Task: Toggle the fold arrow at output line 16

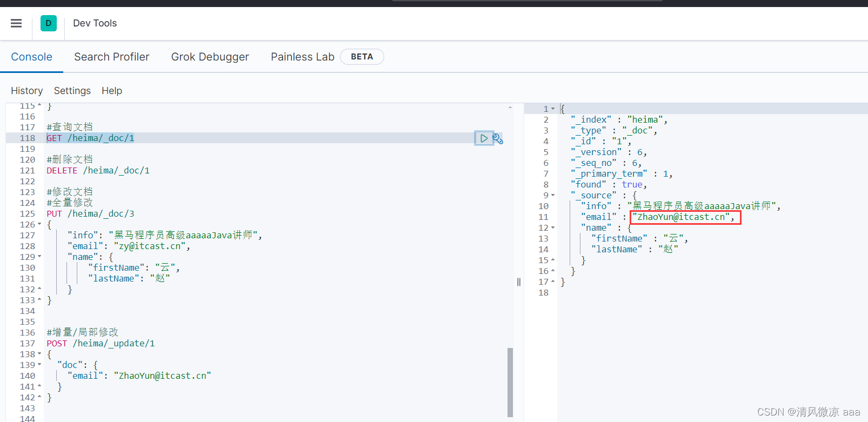Action: click(x=553, y=271)
